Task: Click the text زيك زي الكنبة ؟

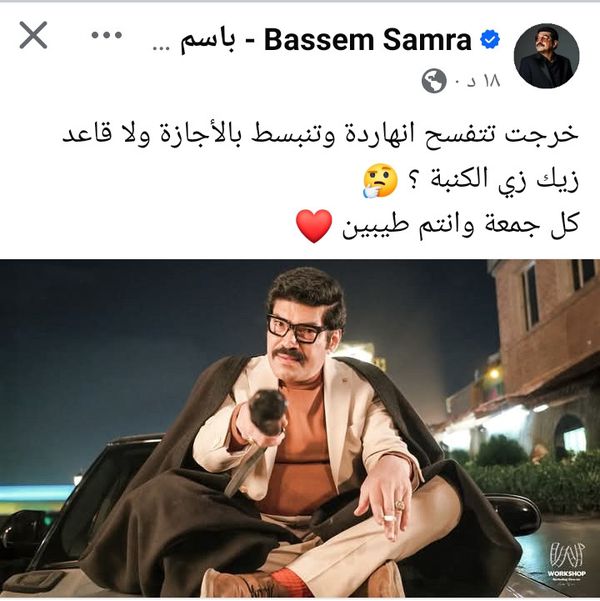Action: coord(493,180)
